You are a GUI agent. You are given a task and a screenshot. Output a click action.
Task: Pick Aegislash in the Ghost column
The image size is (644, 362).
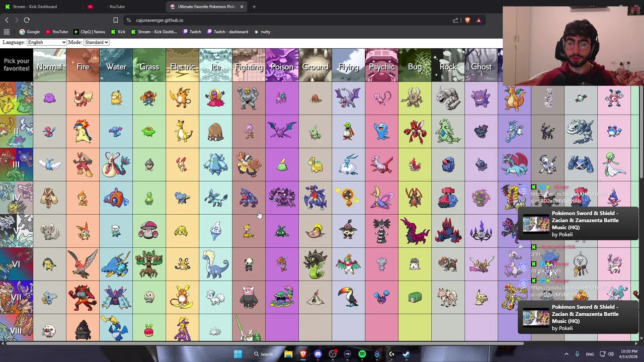[x=481, y=264]
